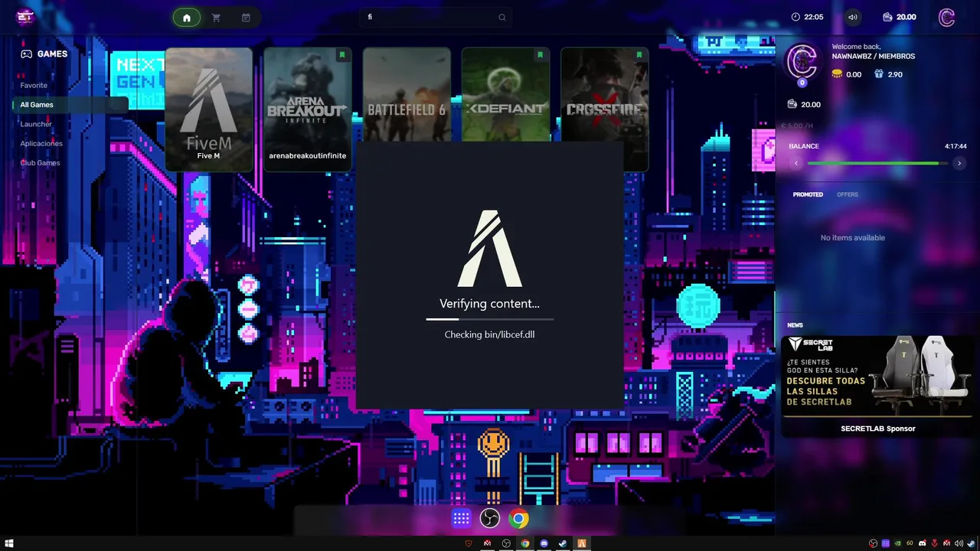The image size is (980, 551).
Task: Open the Launcher category
Action: (36, 124)
